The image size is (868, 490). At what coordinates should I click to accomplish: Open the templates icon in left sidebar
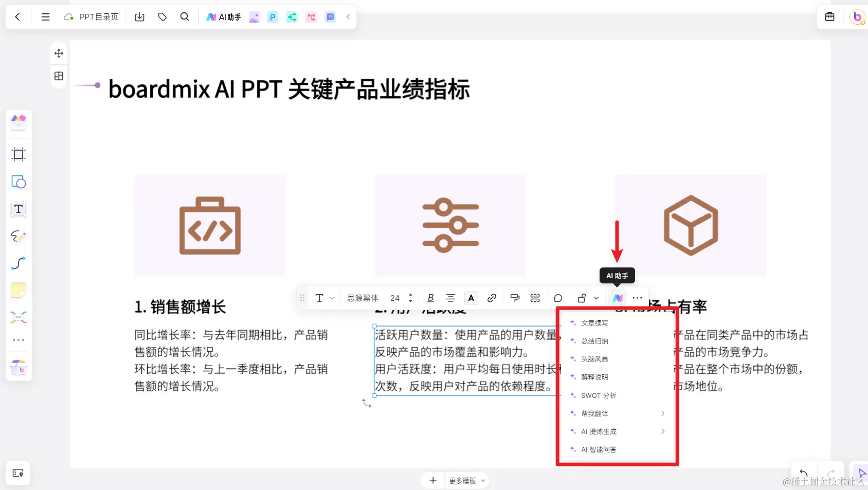click(19, 122)
